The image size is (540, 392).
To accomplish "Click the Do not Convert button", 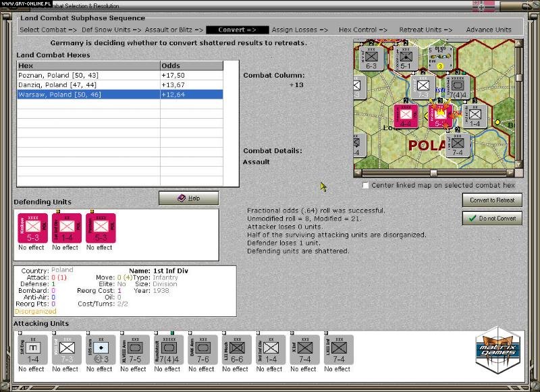I will [492, 218].
